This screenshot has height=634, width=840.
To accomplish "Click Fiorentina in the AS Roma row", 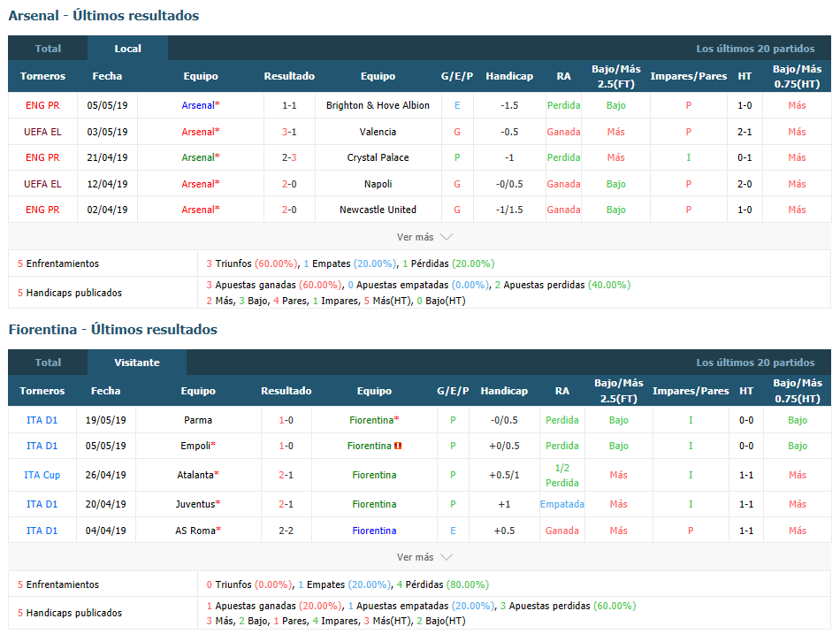I will point(374,531).
